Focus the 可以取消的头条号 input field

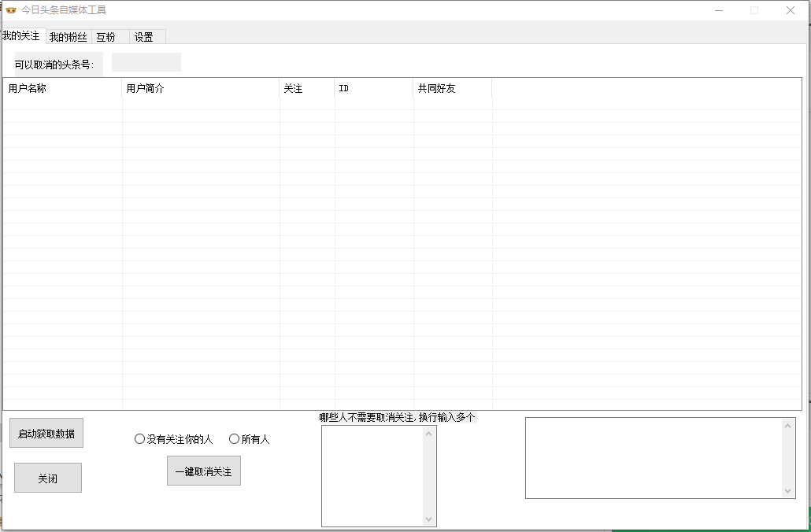(x=146, y=63)
